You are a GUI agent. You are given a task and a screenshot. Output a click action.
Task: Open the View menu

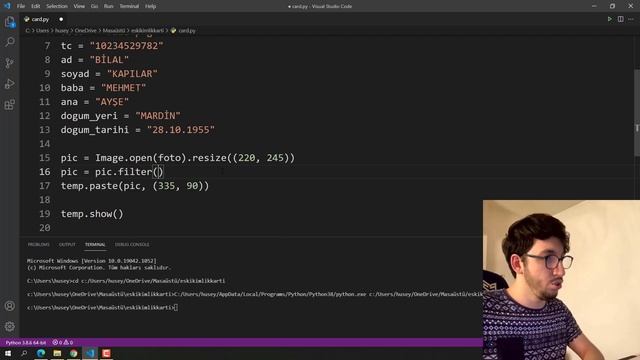tap(79, 6)
